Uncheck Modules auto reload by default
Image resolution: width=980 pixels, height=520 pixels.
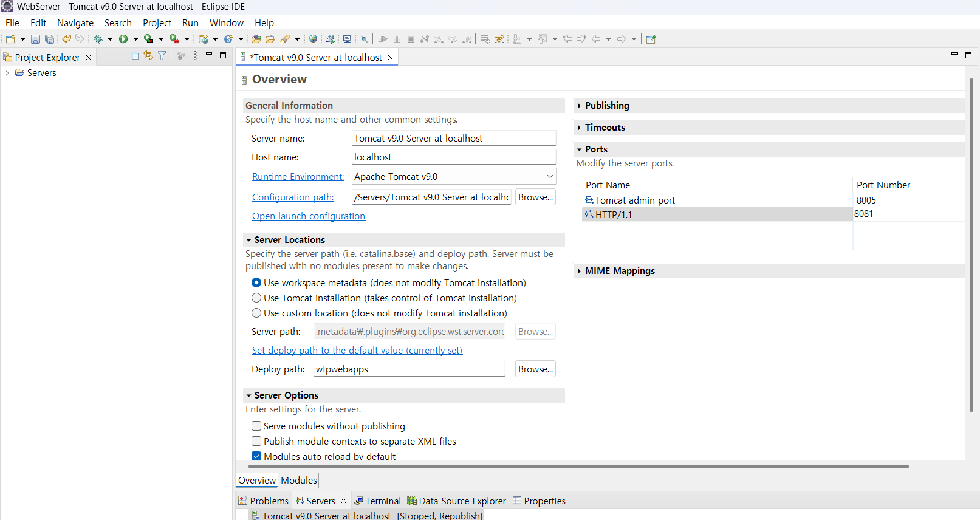[x=256, y=456]
